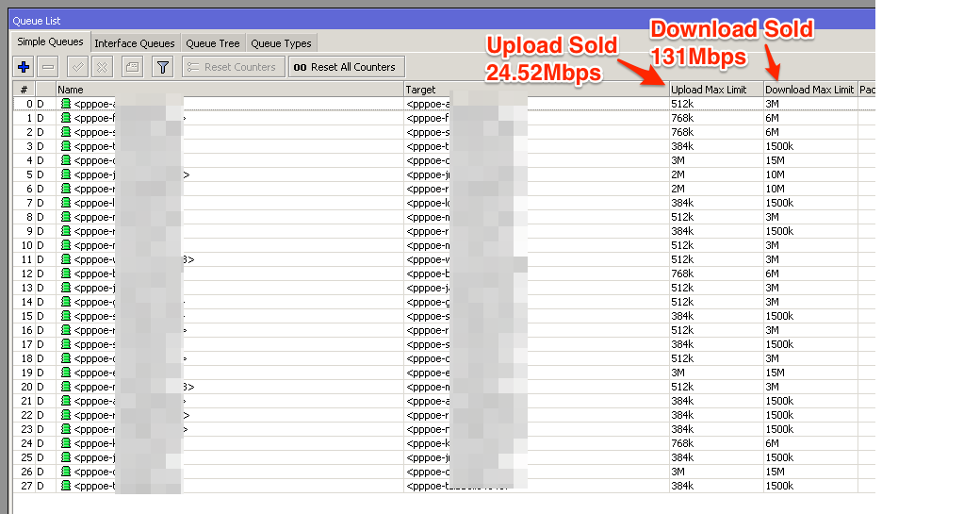980x514 pixels.
Task: Click the queue icon in row 8
Action: click(x=66, y=217)
